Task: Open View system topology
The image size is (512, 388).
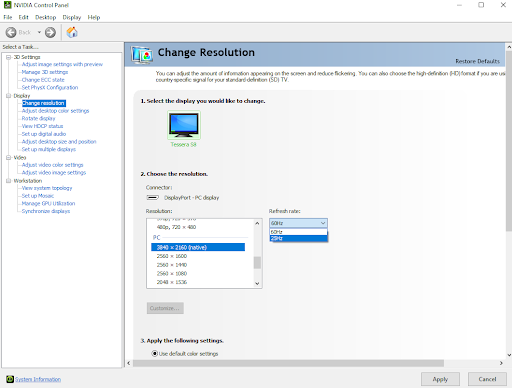Action: point(47,188)
